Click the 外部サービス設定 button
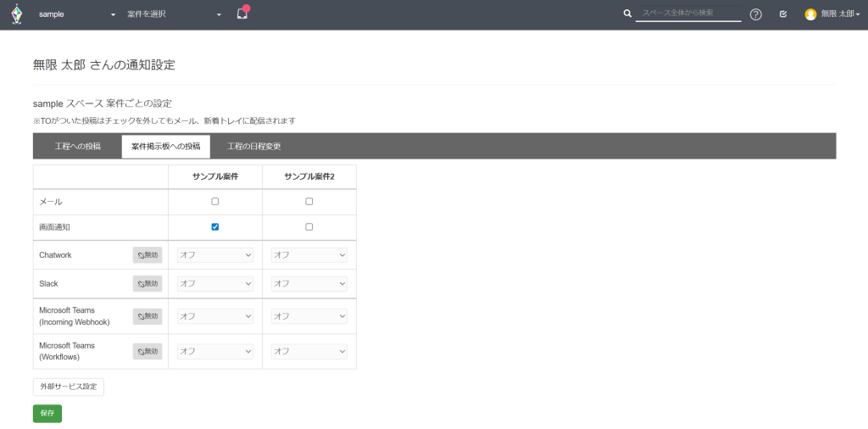Image resolution: width=868 pixels, height=429 pixels. (69, 387)
